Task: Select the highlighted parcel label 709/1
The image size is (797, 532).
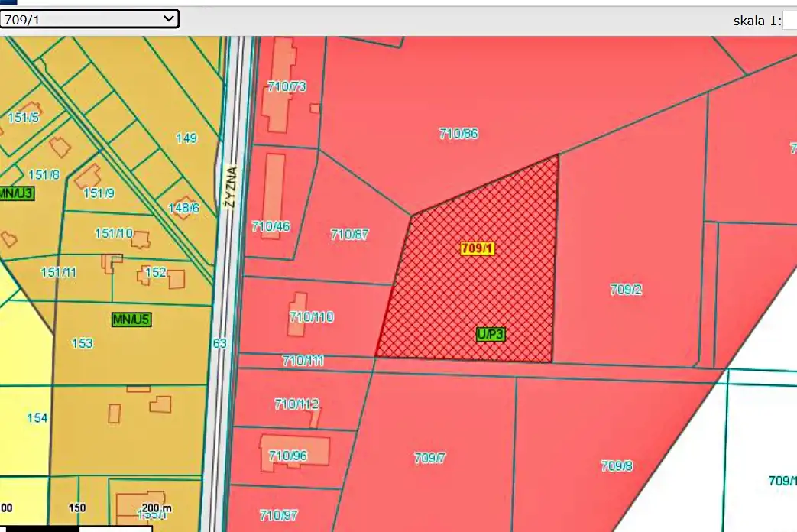Action: [478, 248]
